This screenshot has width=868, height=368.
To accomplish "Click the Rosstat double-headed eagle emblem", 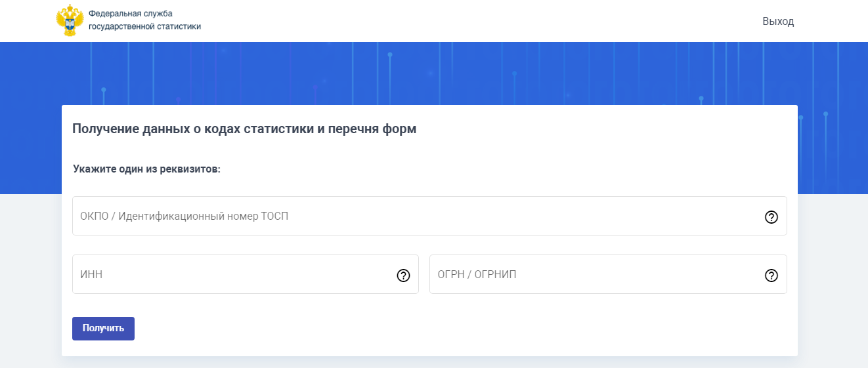I will coord(70,20).
